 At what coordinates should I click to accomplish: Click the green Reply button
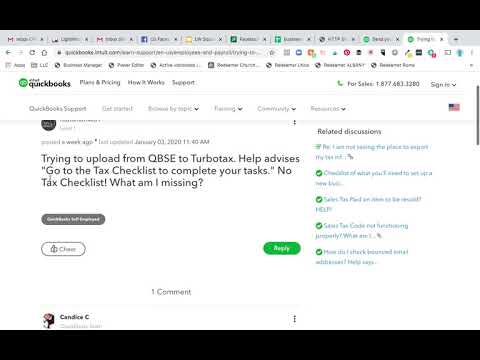(282, 248)
